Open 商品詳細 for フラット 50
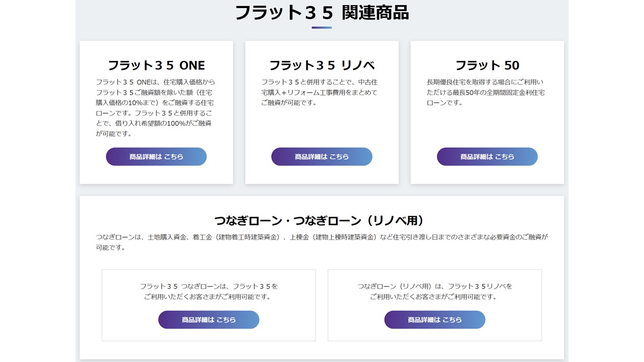 point(487,156)
